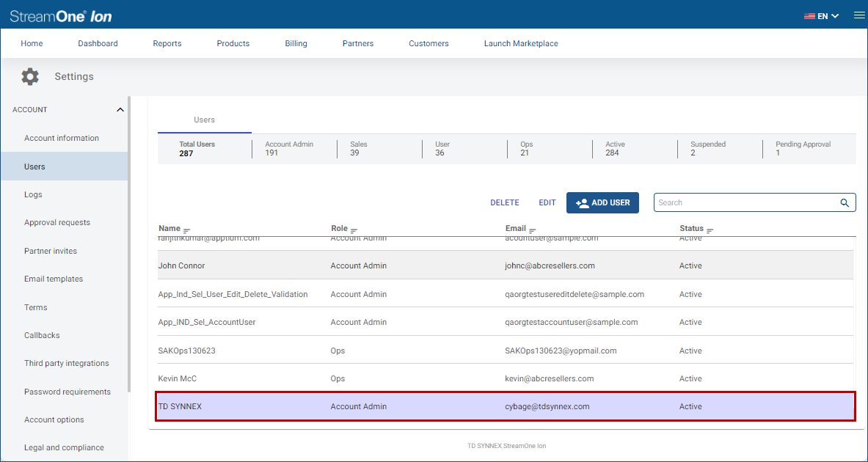Click the Name column header
868x462 pixels.
point(169,228)
